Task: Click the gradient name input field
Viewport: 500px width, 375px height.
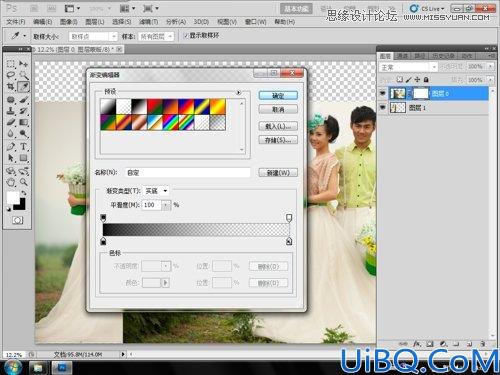Action: (x=188, y=173)
